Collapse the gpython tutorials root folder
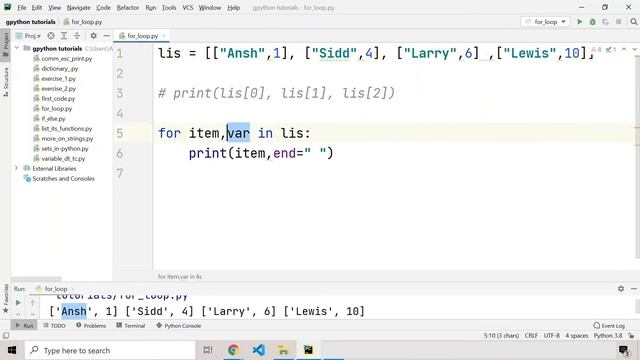Screen dimensions: 640x360 pyautogui.click(x=17, y=48)
